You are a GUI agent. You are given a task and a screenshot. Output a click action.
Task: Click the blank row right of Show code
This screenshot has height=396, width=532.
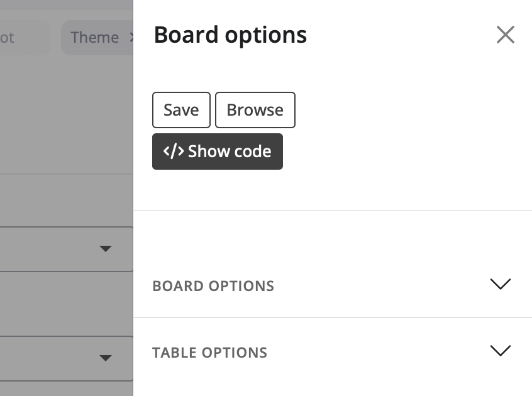pos(402,151)
